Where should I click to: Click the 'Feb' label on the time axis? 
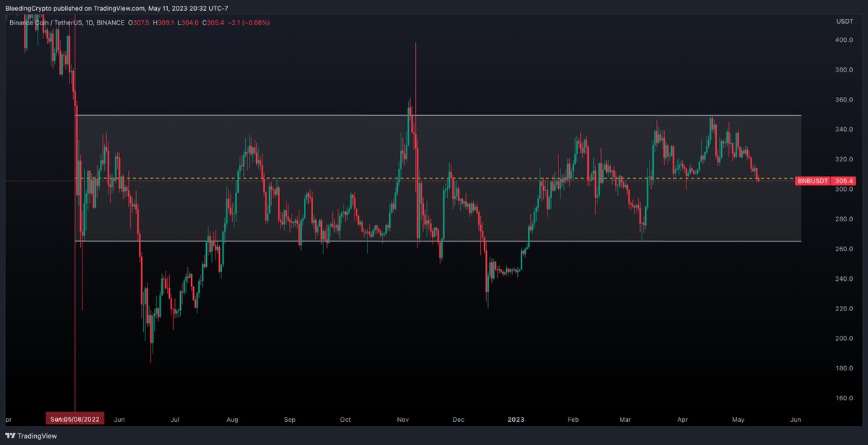(x=573, y=419)
